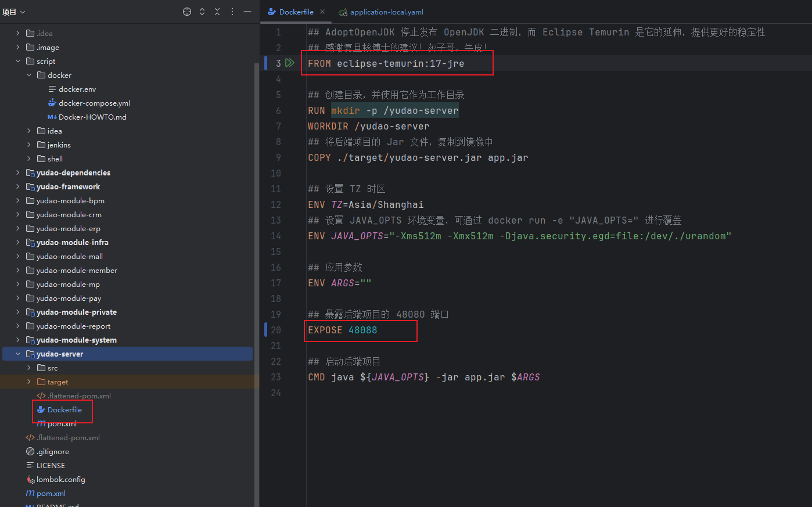Open project panel options three-dot menu
Viewport: 812px width, 507px height.
[x=232, y=12]
